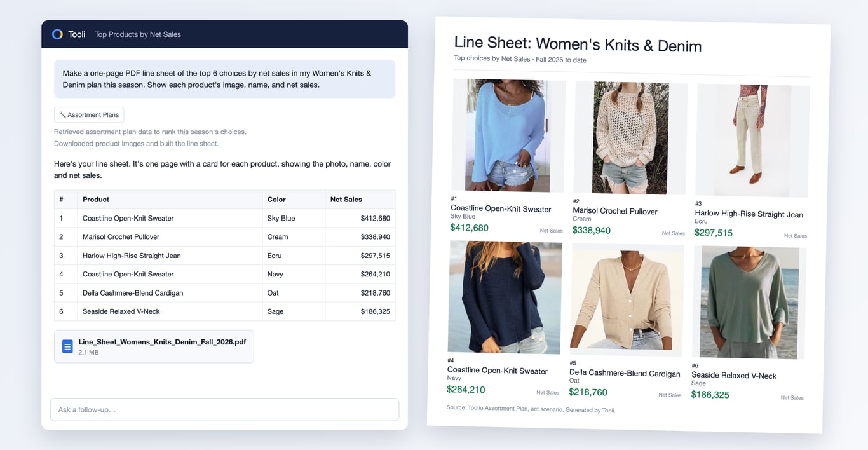
Task: Click the Top choices by Net Sales subtitle in PDF
Action: (520, 59)
